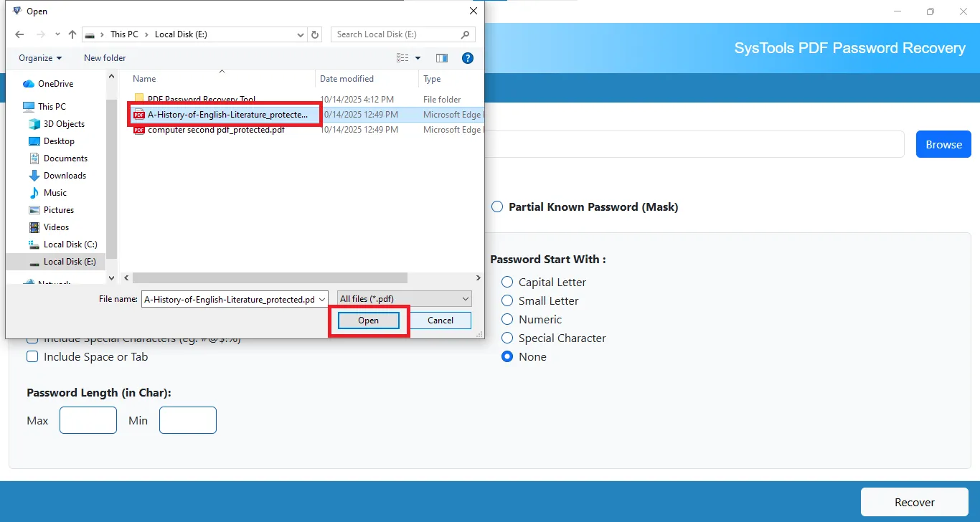The width and height of the screenshot is (980, 522).
Task: Click Local Disk (E:) in address breadcrumb
Action: (x=181, y=34)
